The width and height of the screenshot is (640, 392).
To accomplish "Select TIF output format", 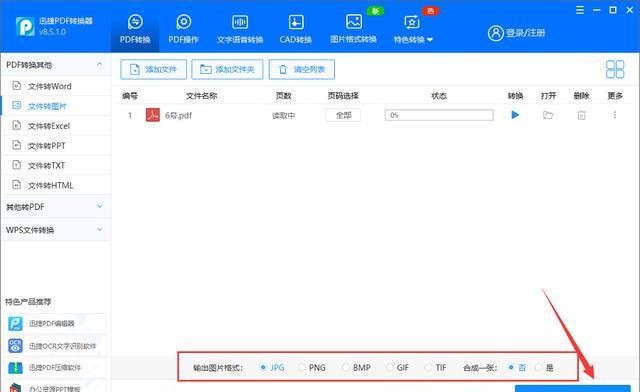I will click(x=436, y=368).
